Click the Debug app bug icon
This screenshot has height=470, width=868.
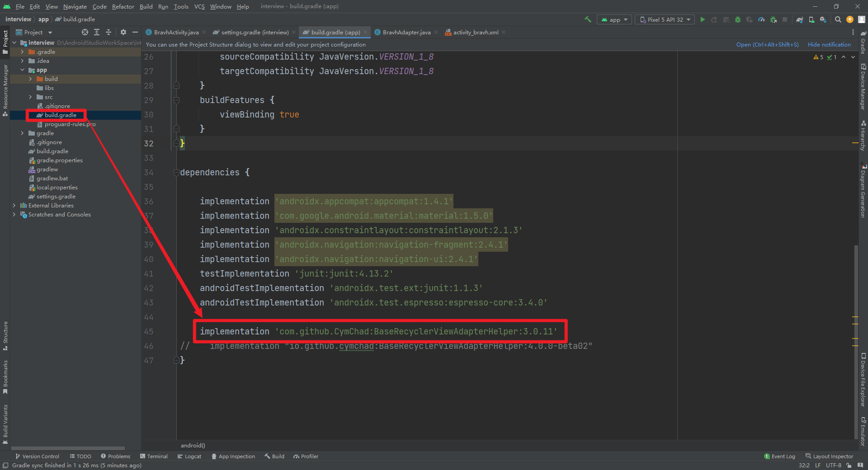(x=738, y=19)
